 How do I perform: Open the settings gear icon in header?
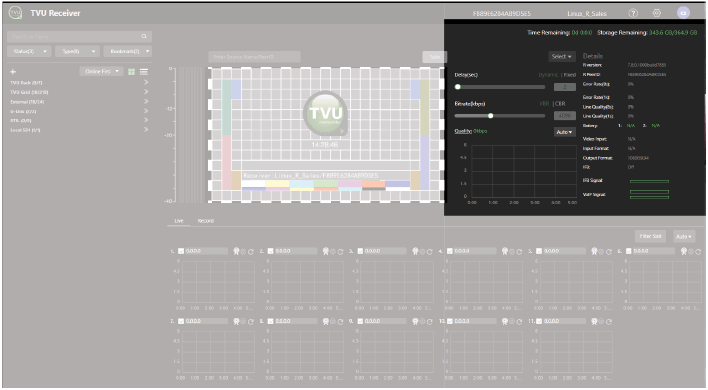pyautogui.click(x=657, y=13)
